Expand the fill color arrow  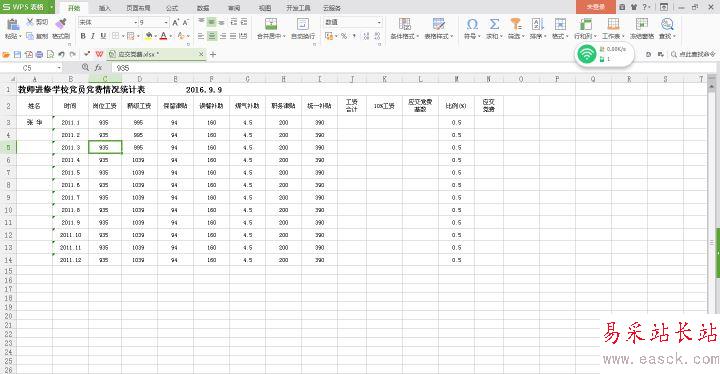click(156, 36)
